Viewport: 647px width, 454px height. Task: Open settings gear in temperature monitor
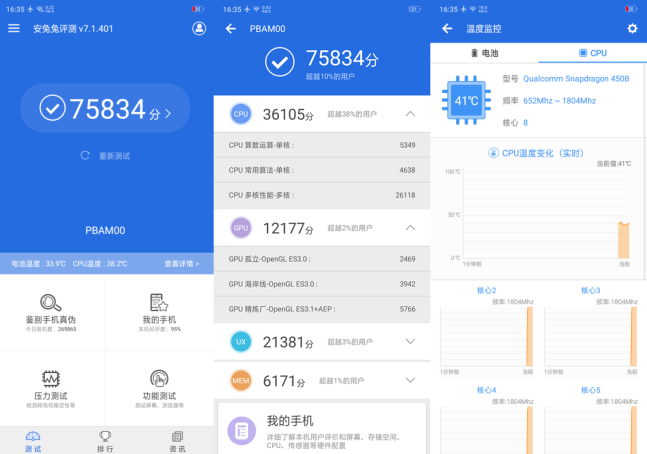pos(632,28)
